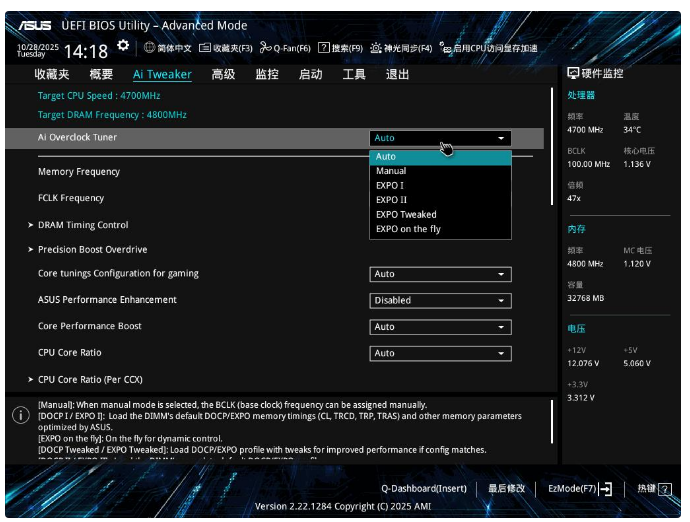Open the Core Performance Boost dropdown
690x522 pixels.
440,327
